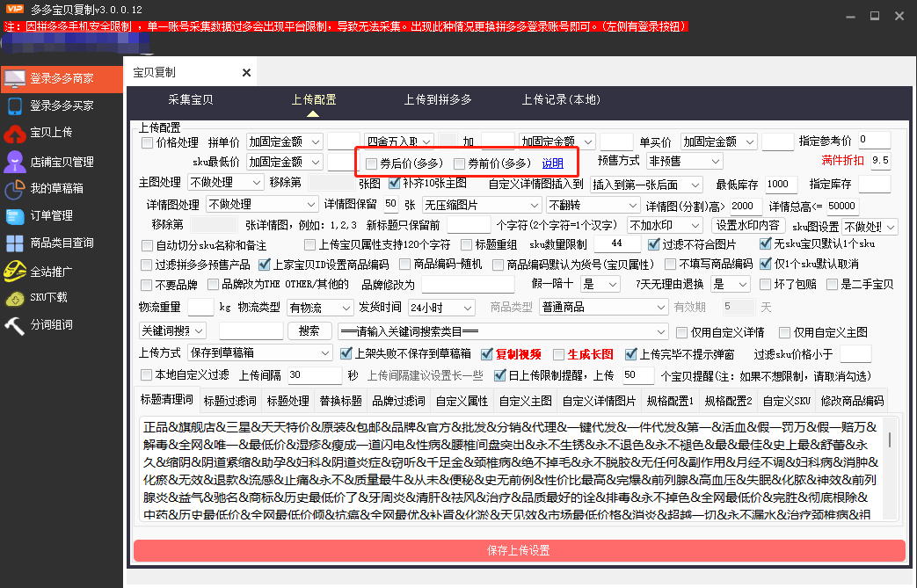Open the 7天无理由退换 是 dropdown
Image resolution: width=917 pixels, height=588 pixels.
coord(731,285)
